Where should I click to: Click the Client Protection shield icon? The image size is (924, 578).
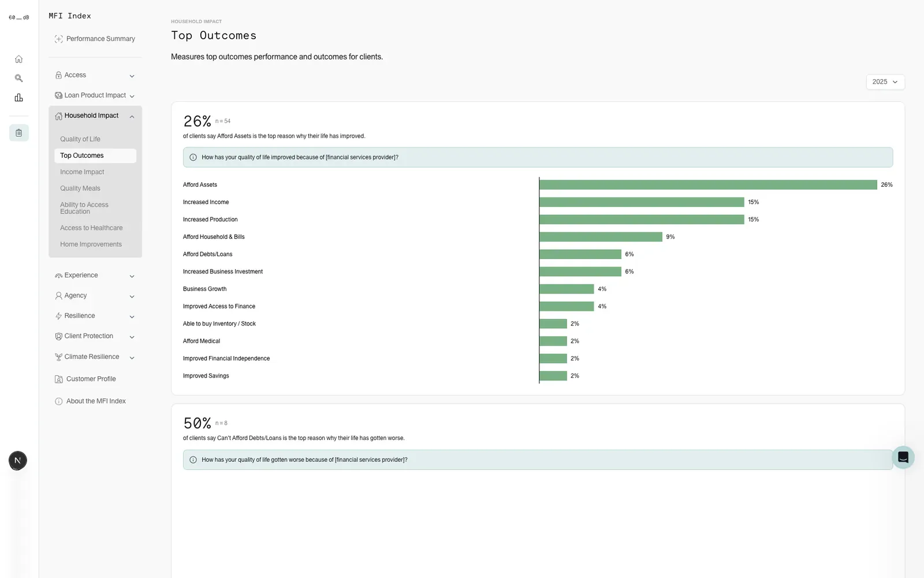coord(58,336)
